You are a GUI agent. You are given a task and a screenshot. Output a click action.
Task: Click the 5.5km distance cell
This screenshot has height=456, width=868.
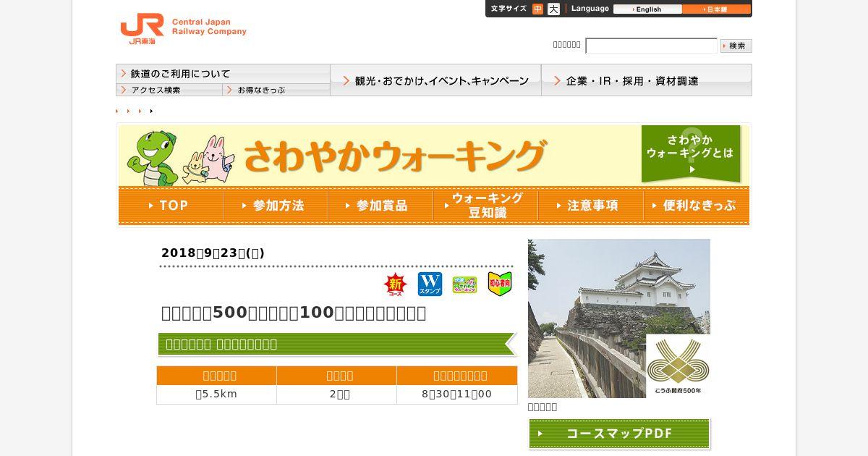pyautogui.click(x=216, y=394)
